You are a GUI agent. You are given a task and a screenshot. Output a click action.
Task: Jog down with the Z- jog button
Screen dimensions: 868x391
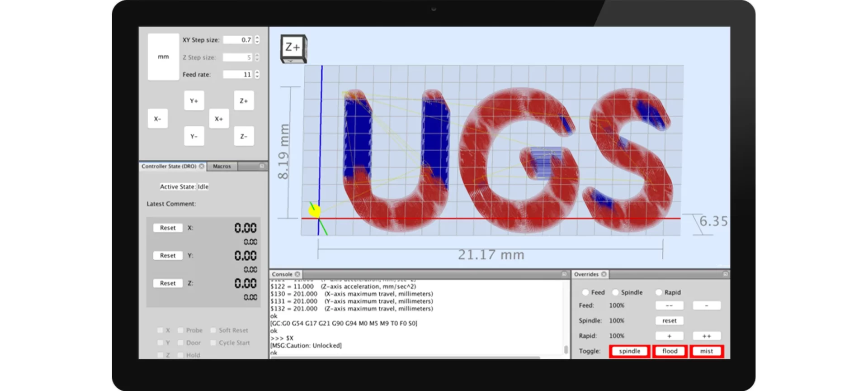tap(244, 136)
